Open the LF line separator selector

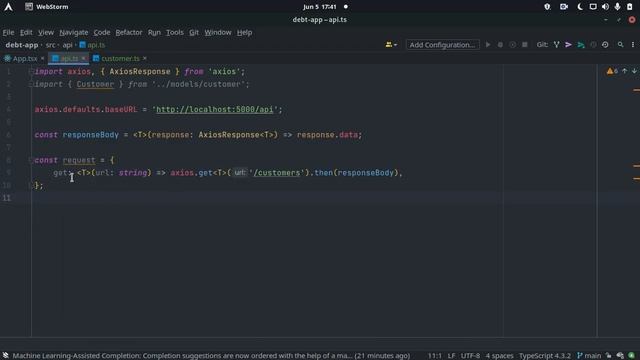[451, 356]
